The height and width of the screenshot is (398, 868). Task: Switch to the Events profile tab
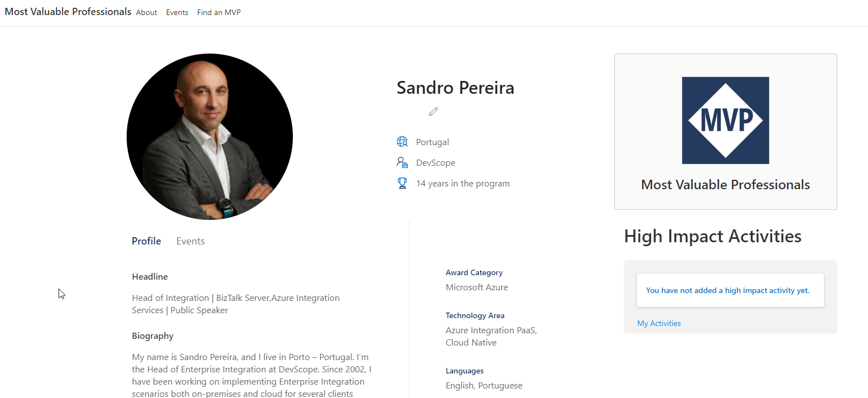[x=190, y=241]
